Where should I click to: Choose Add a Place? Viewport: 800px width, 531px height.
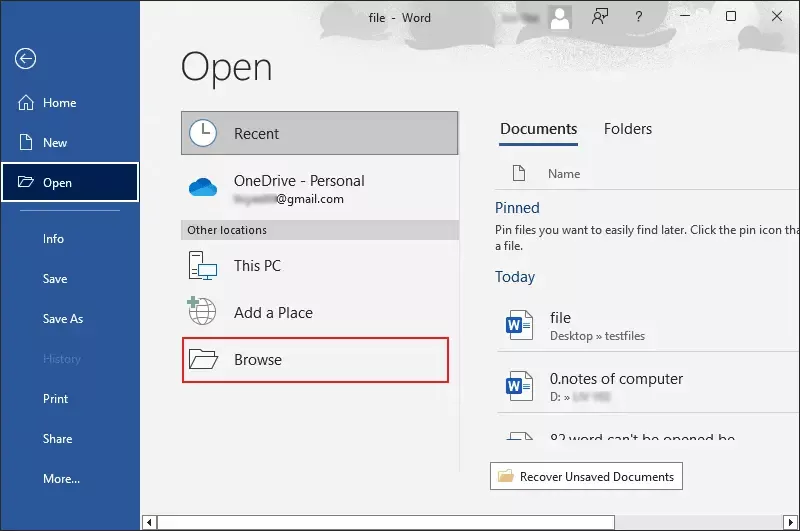319,312
